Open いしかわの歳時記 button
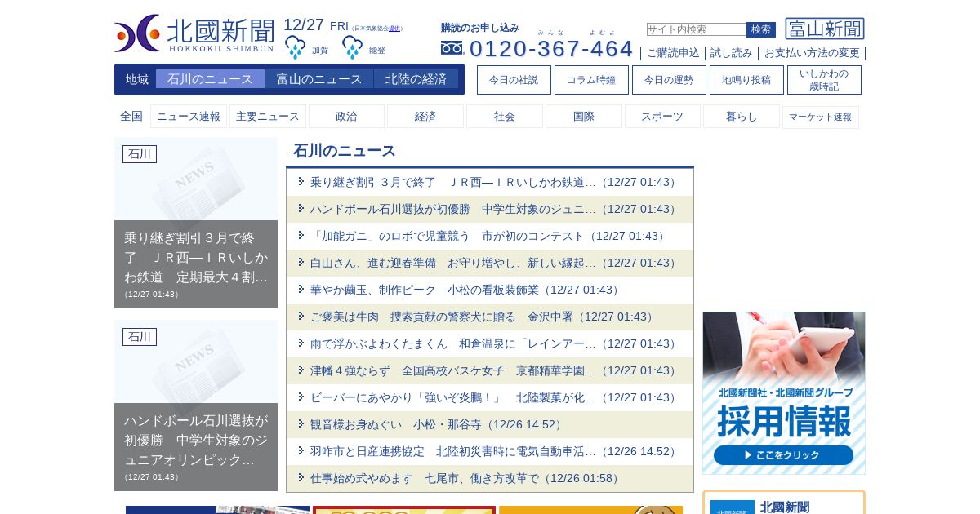The image size is (980, 514). [x=824, y=80]
